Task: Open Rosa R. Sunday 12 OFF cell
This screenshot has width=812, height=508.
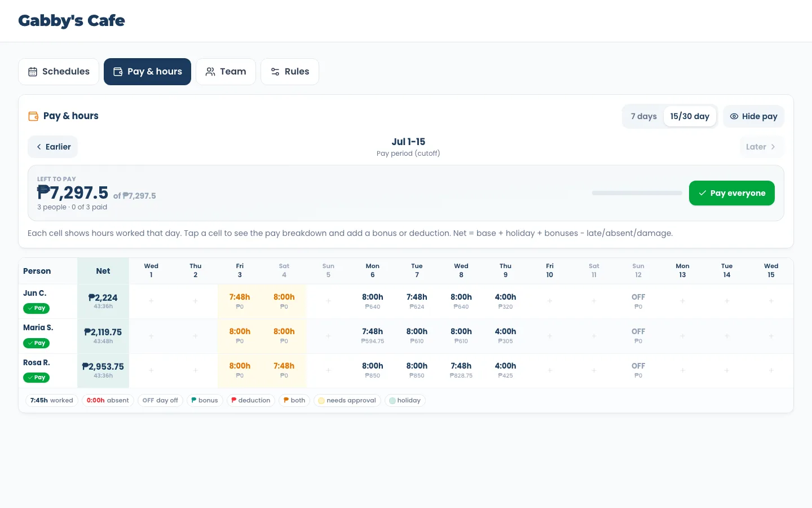Action: (638, 370)
